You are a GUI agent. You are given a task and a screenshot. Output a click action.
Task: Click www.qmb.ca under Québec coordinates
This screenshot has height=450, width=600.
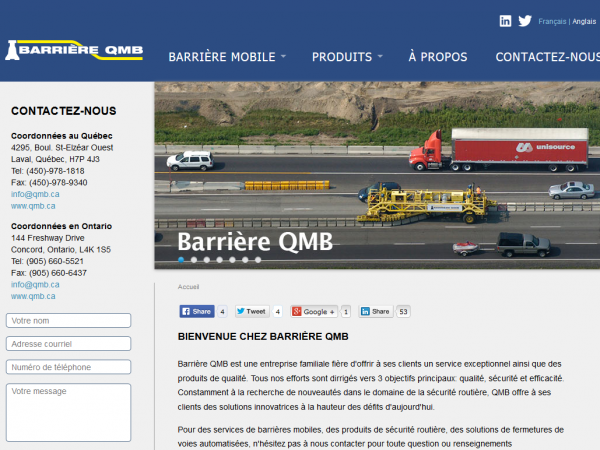click(33, 206)
